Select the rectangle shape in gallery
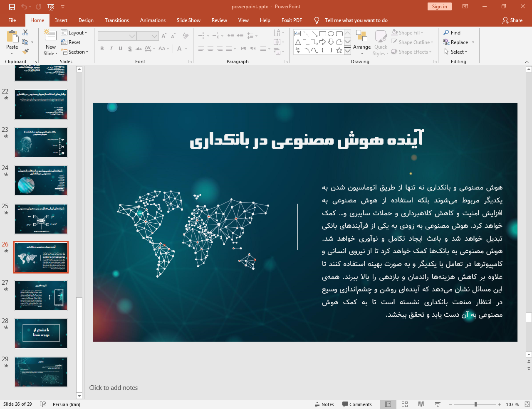532x409 pixels. (323, 34)
